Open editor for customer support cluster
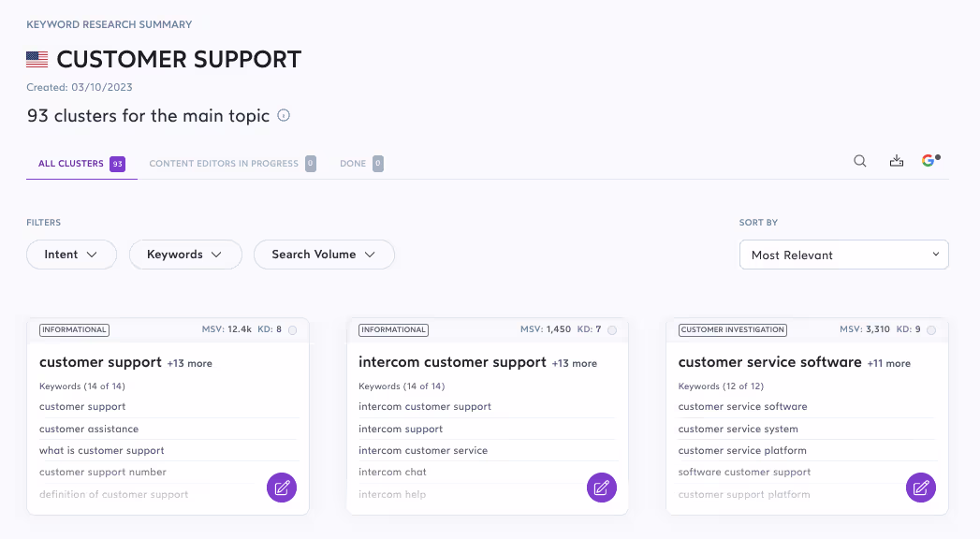 click(282, 488)
